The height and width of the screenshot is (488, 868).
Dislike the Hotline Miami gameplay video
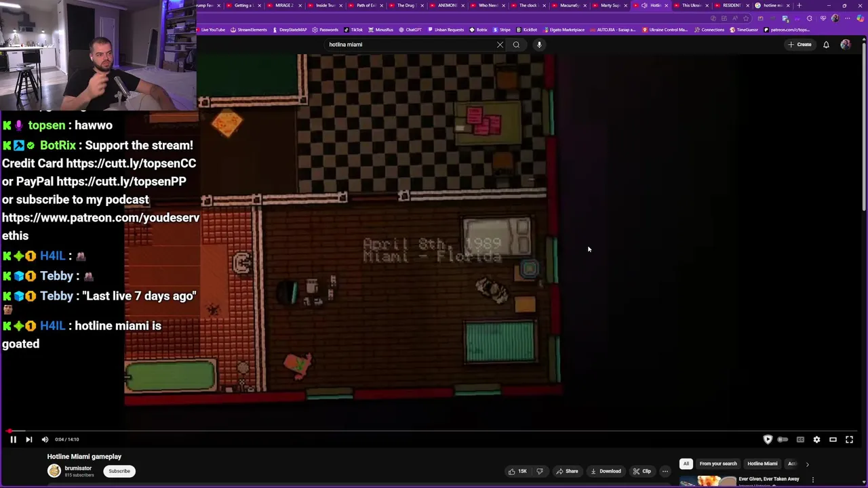click(x=540, y=471)
